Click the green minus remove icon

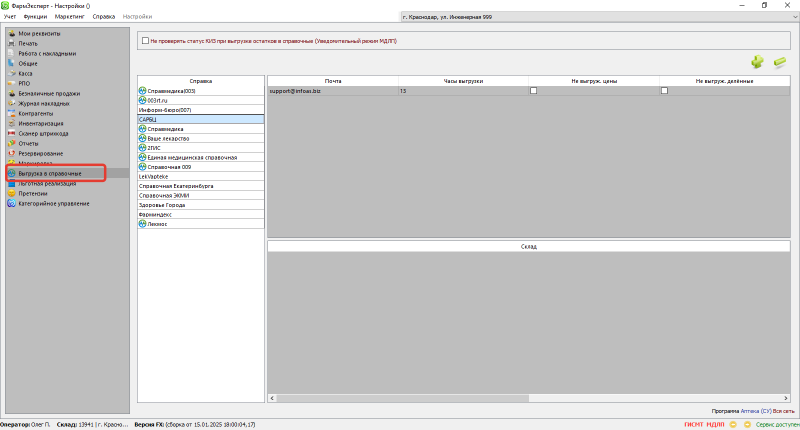[780, 62]
